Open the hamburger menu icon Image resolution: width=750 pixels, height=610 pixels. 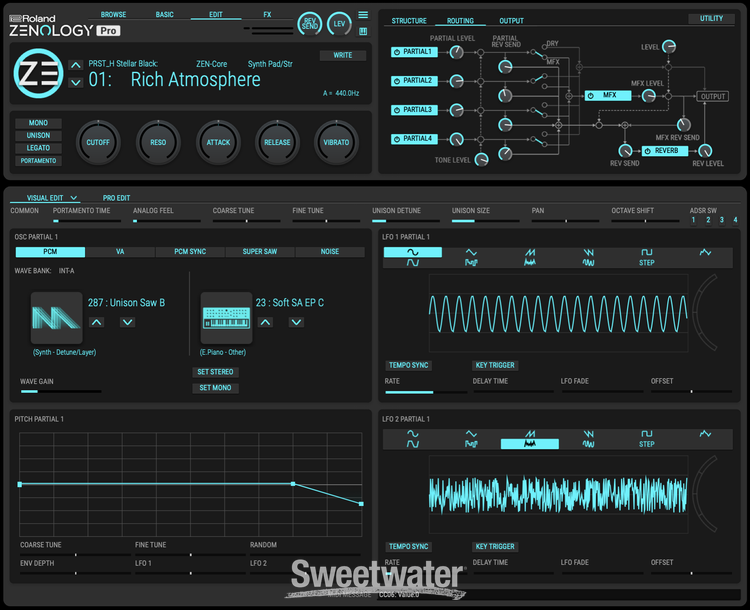click(x=363, y=15)
